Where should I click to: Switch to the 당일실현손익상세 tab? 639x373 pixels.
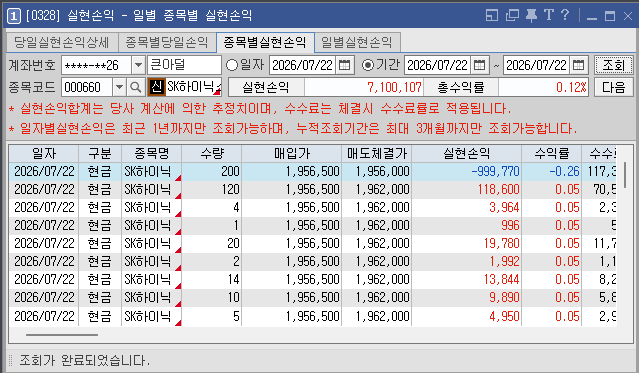[62, 42]
